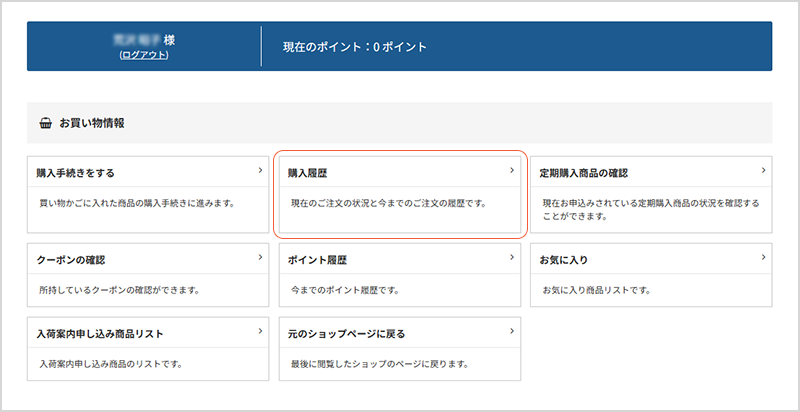Click the shopping basket icon beside お買い物情報
This screenshot has height=412, width=800.
[45, 123]
